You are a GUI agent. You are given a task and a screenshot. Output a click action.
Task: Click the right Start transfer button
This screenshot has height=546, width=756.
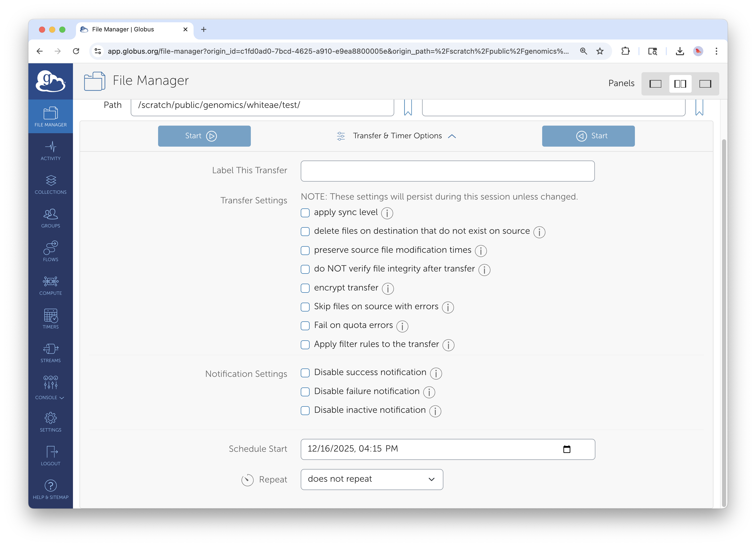pos(588,136)
